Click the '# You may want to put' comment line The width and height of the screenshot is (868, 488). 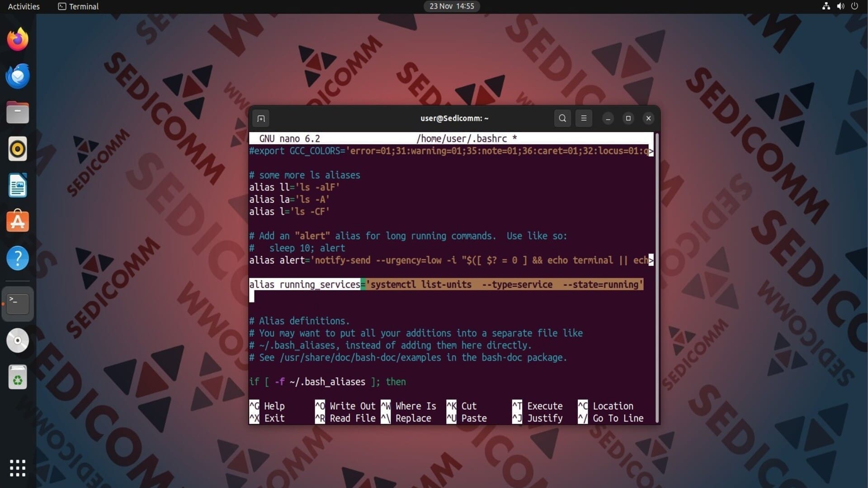(x=416, y=333)
